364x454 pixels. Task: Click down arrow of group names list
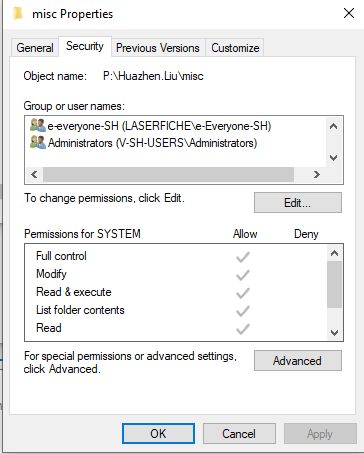(334, 158)
